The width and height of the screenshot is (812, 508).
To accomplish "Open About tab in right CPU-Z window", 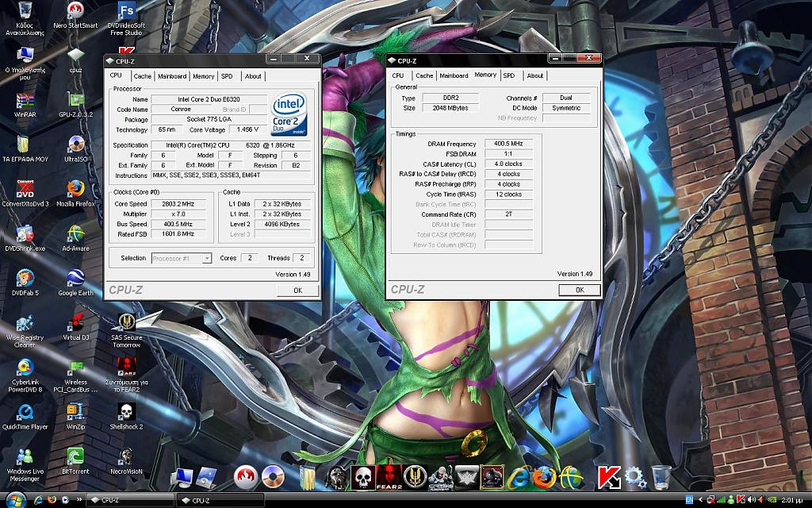I will (x=535, y=75).
